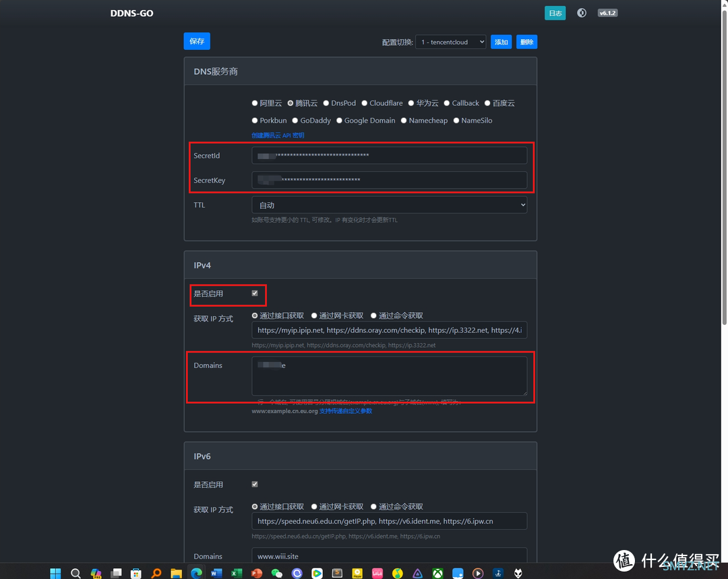Select 百度云 DNS provider

click(x=487, y=103)
